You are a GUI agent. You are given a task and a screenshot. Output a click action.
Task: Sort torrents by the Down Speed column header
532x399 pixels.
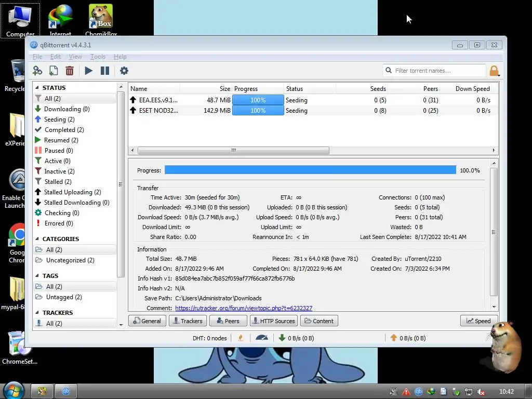click(x=466, y=89)
